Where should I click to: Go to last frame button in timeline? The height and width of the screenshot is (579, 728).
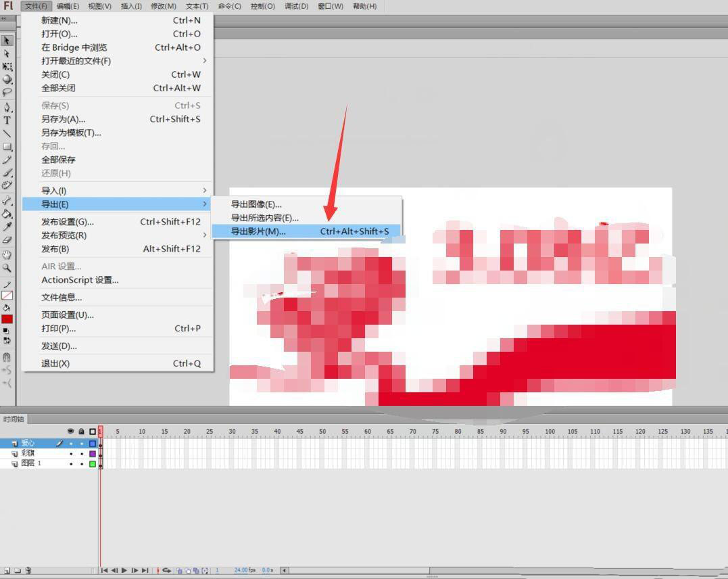(x=145, y=570)
